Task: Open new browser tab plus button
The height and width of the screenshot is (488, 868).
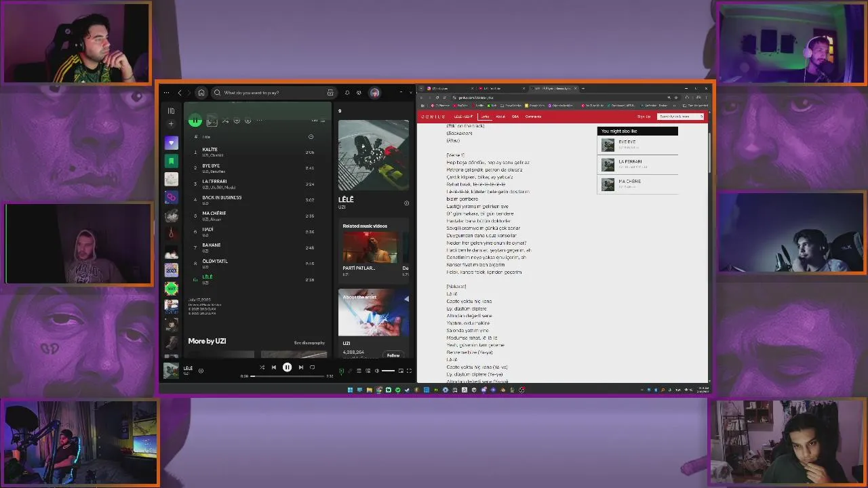Action: pos(584,89)
